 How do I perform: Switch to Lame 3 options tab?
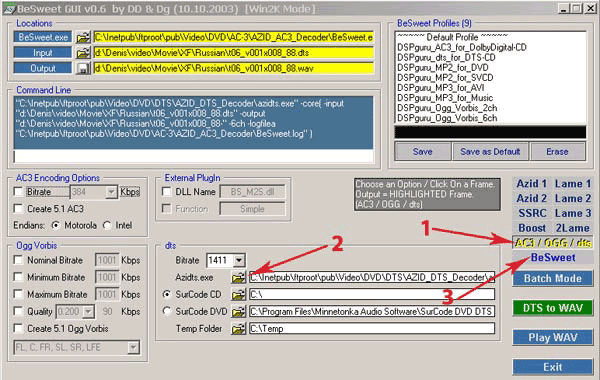point(573,213)
